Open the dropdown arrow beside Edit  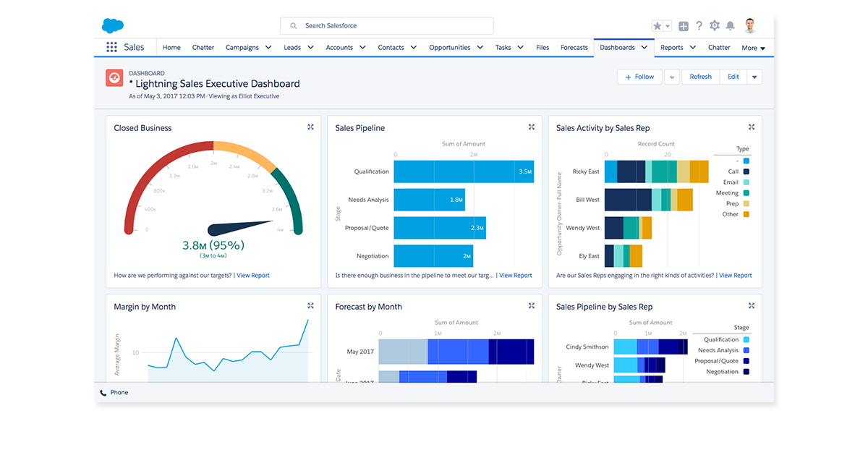point(755,76)
